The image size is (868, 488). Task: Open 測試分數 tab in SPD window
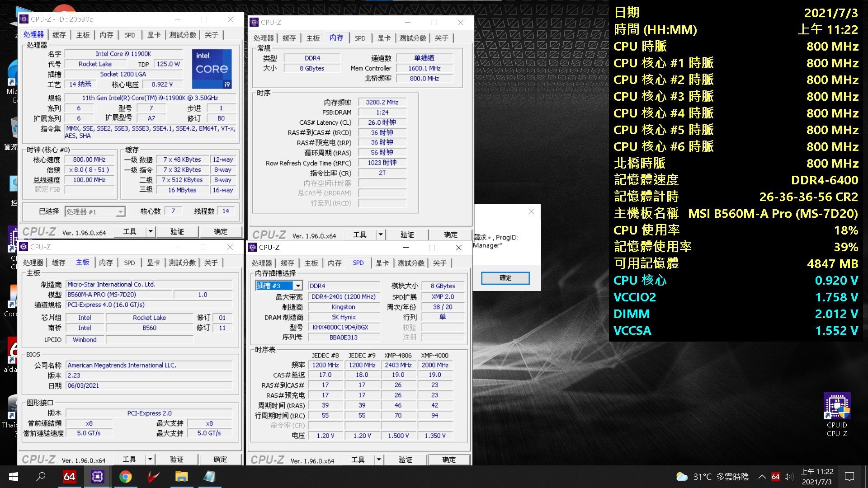[411, 263]
